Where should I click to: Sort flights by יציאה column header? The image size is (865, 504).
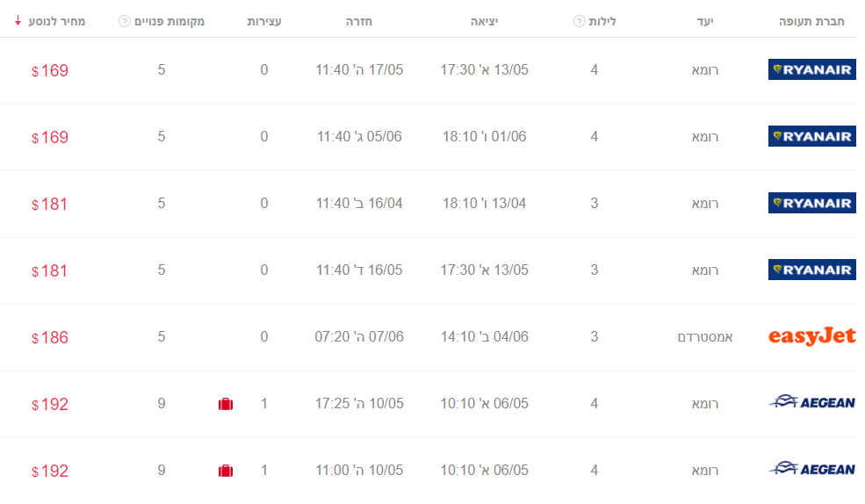pos(485,21)
